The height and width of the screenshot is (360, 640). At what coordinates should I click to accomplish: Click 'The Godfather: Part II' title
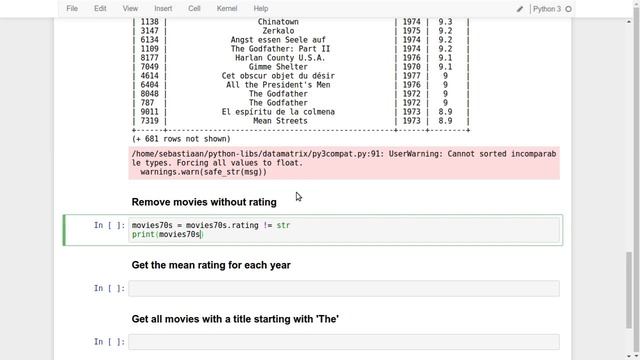pyautogui.click(x=280, y=49)
